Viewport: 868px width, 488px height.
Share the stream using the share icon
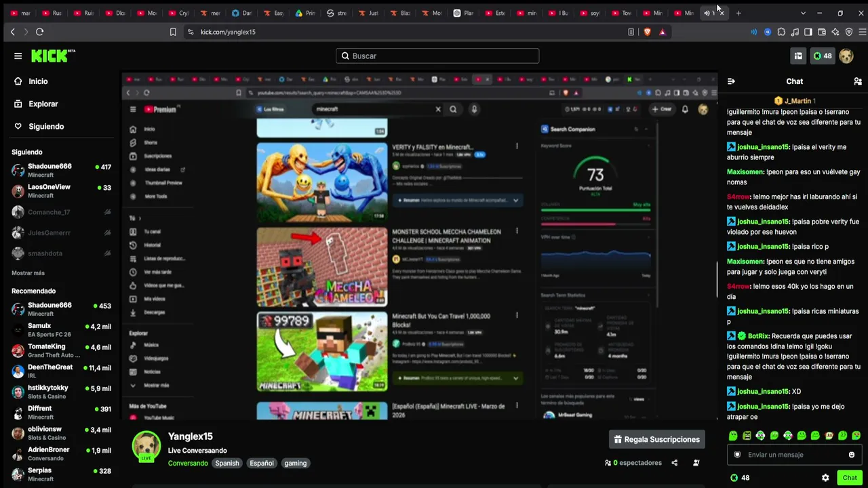click(674, 463)
